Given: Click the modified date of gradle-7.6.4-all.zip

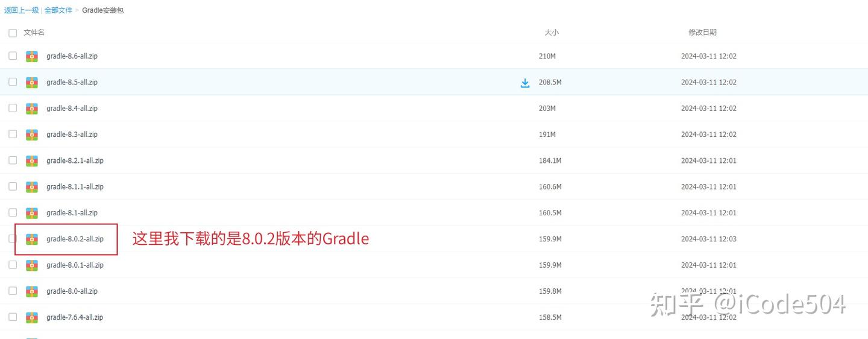Looking at the screenshot, I should point(709,317).
